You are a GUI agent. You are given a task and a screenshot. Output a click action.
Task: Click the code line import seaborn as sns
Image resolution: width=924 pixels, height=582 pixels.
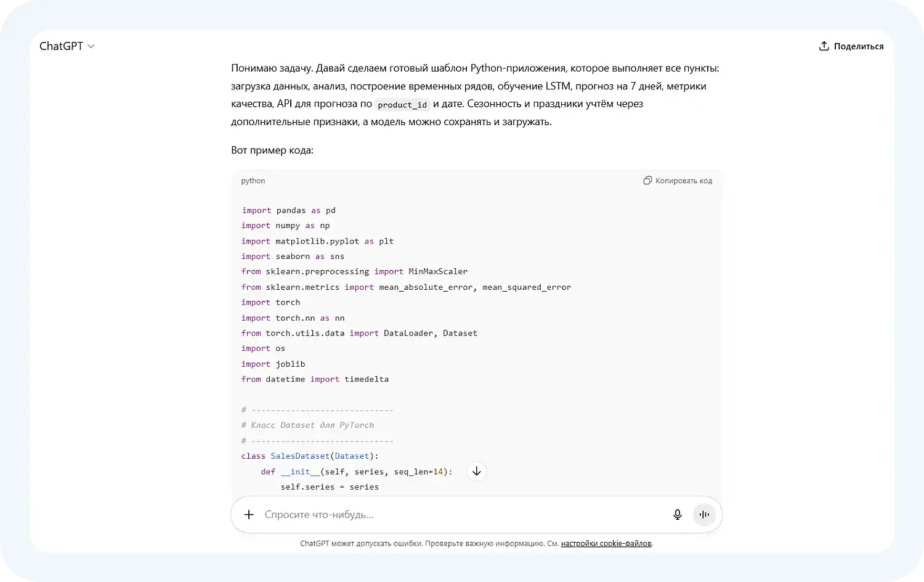click(293, 256)
